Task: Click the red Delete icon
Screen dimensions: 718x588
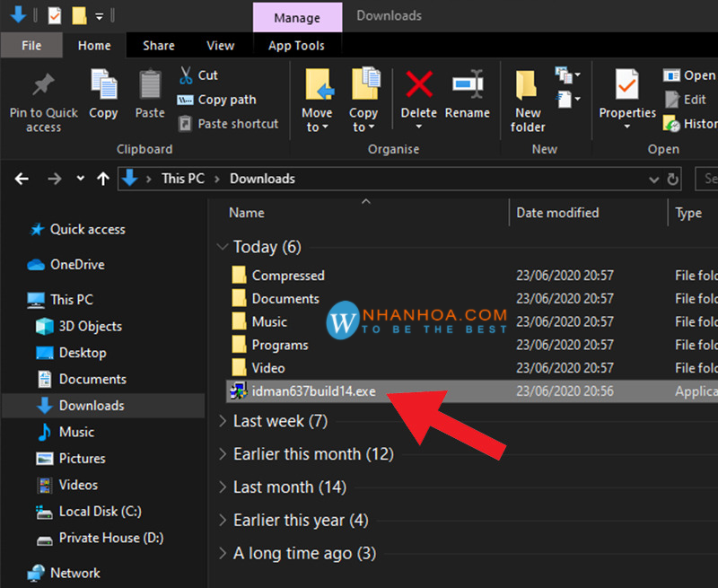Action: 418,85
